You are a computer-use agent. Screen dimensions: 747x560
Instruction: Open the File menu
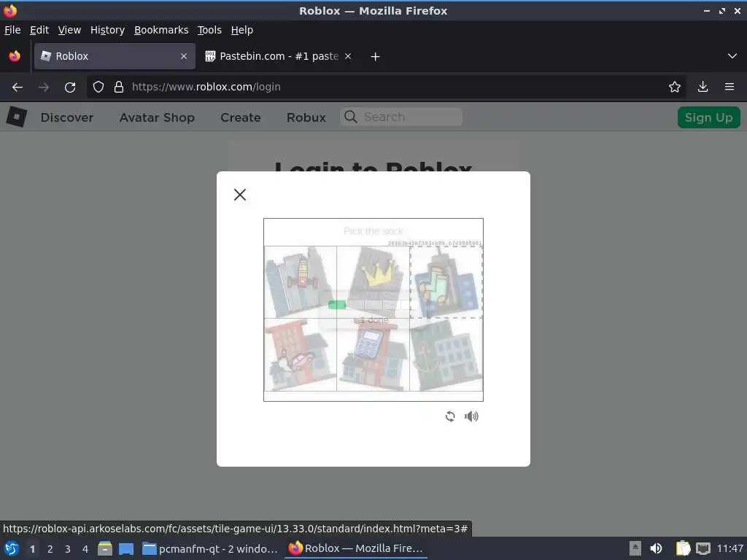pos(12,30)
